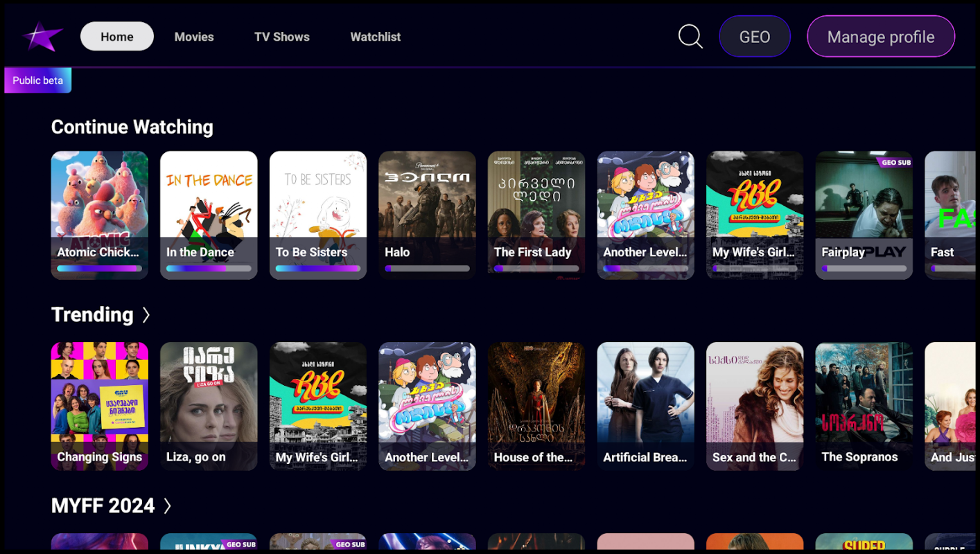Open Sex and the City card
Viewport: 980px width, 554px height.
[x=755, y=406]
